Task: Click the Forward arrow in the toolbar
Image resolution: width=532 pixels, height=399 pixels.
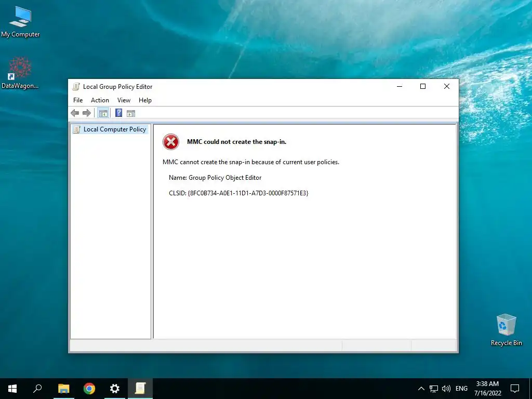Action: point(87,113)
